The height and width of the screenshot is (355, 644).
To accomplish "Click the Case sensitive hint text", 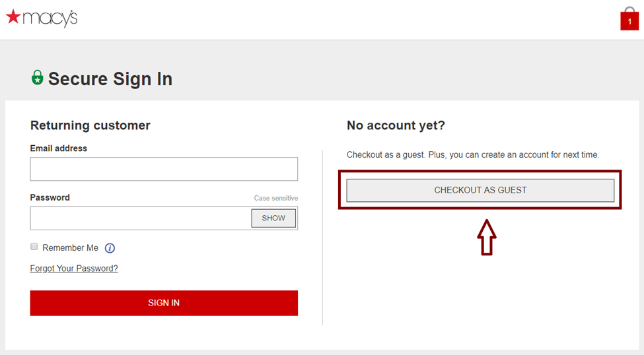I will click(x=276, y=198).
